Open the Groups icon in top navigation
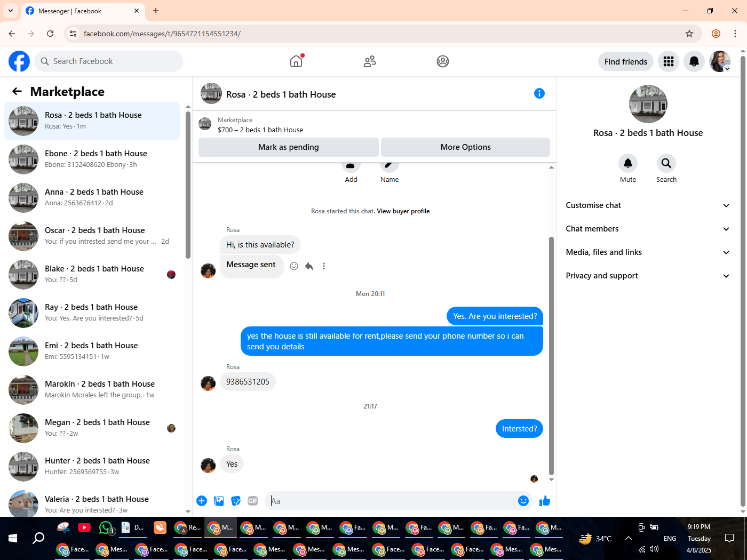 (x=443, y=61)
